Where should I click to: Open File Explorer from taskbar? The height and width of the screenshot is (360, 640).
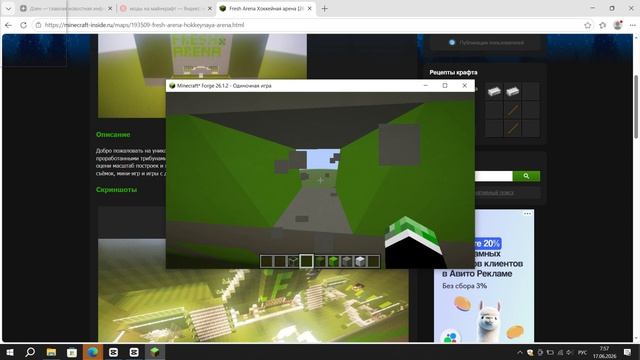click(x=51, y=352)
